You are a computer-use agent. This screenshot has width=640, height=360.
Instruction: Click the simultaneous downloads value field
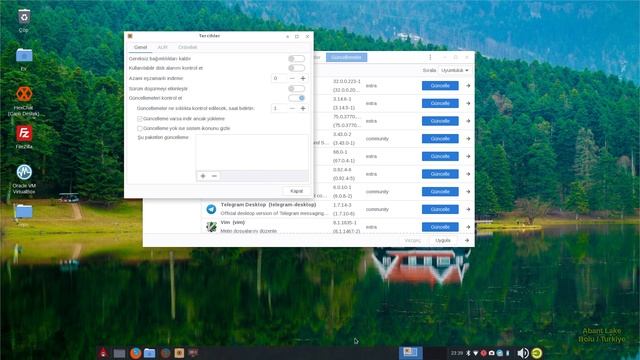(279, 78)
